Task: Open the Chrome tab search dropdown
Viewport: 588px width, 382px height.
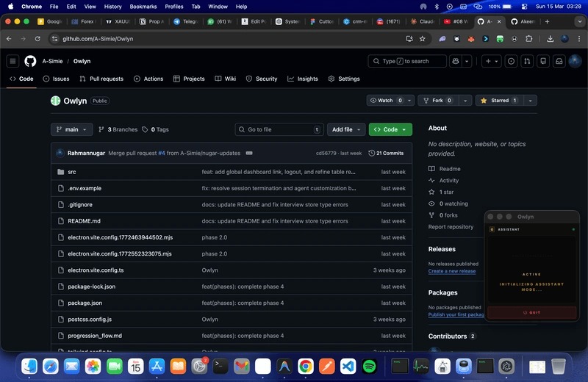Action: pyautogui.click(x=579, y=22)
